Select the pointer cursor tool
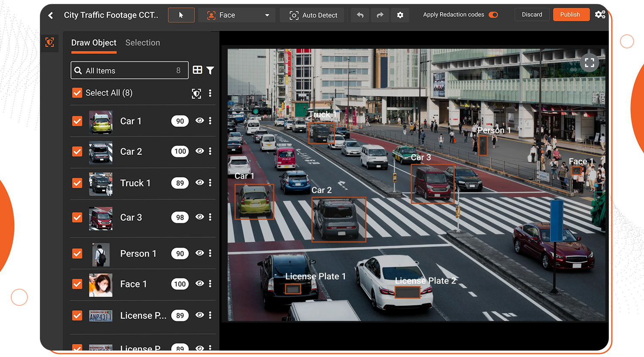 click(181, 15)
